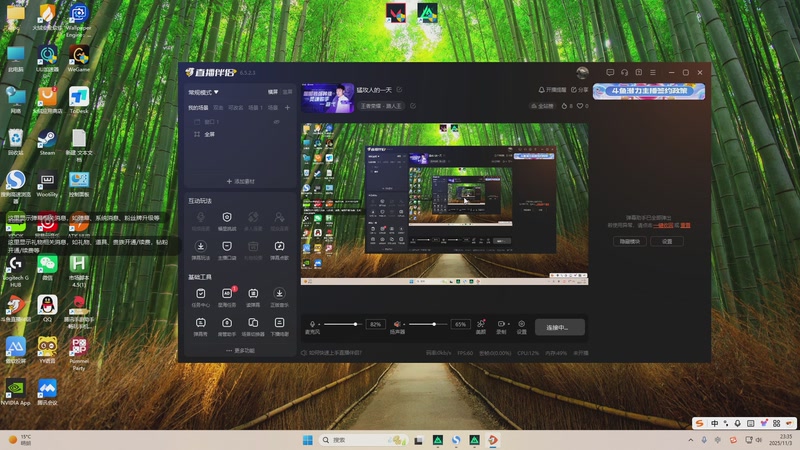Click the microphone volume slider

click(342, 324)
